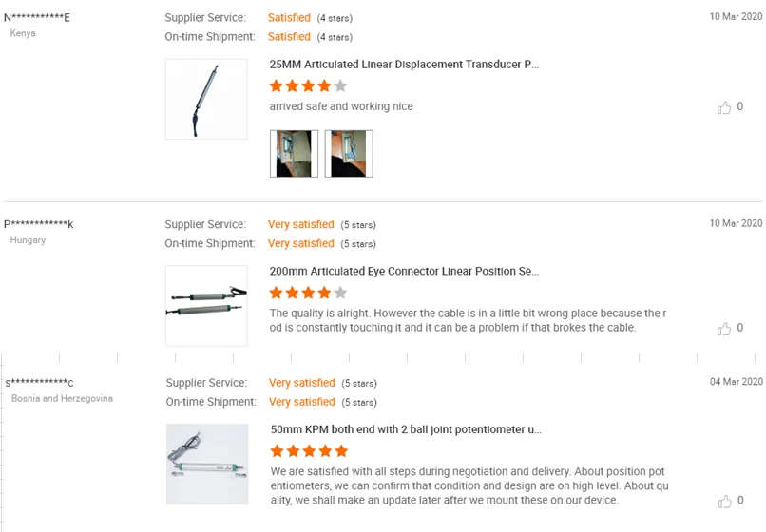This screenshot has width=766, height=532.
Task: Click reviewer name N***********E
Action: coord(37,17)
